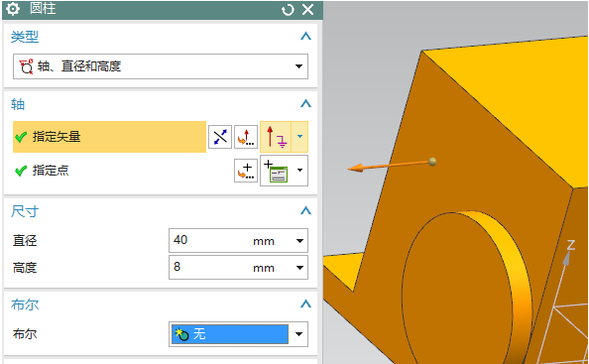
Task: Collapse the 轴 section
Action: (x=305, y=104)
